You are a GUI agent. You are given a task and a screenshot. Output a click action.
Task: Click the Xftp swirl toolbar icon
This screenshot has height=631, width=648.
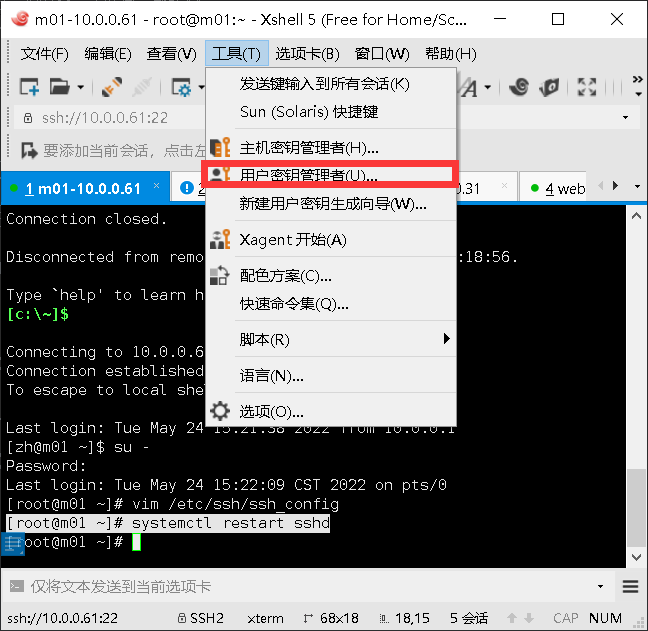[519, 87]
